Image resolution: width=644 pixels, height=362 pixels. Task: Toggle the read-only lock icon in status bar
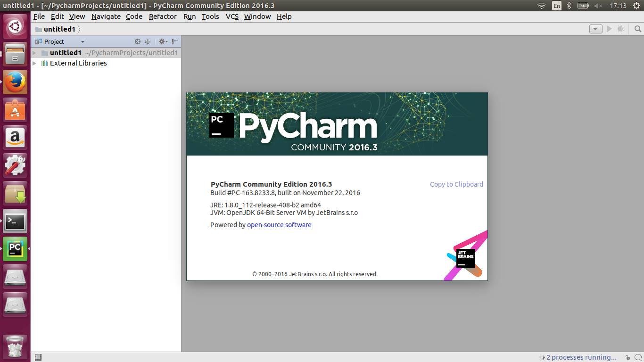tap(627, 357)
